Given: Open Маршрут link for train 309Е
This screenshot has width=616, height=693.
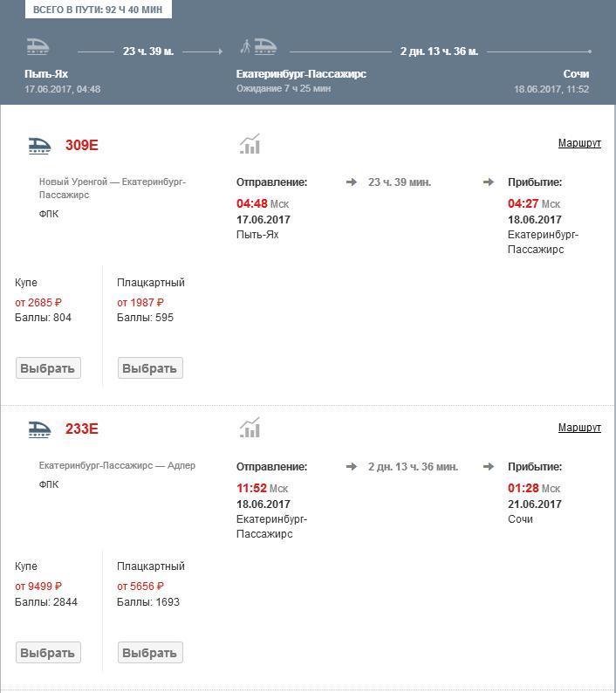Looking at the screenshot, I should [x=579, y=143].
